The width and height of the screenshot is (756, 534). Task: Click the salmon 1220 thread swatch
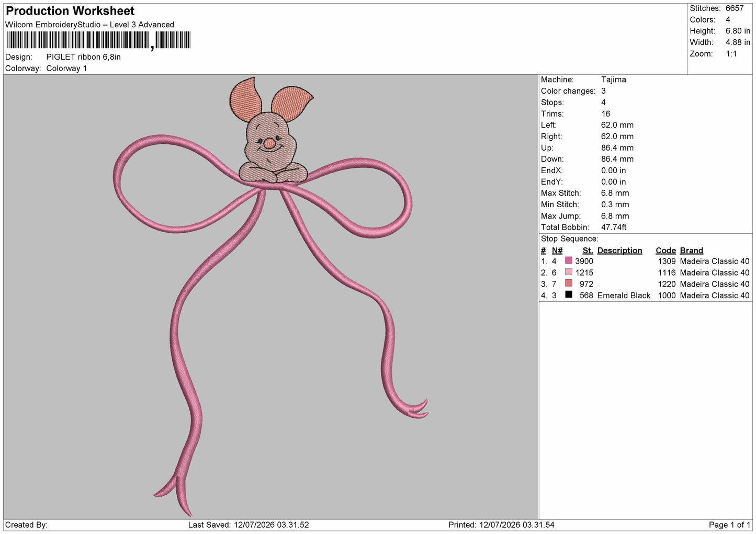569,283
